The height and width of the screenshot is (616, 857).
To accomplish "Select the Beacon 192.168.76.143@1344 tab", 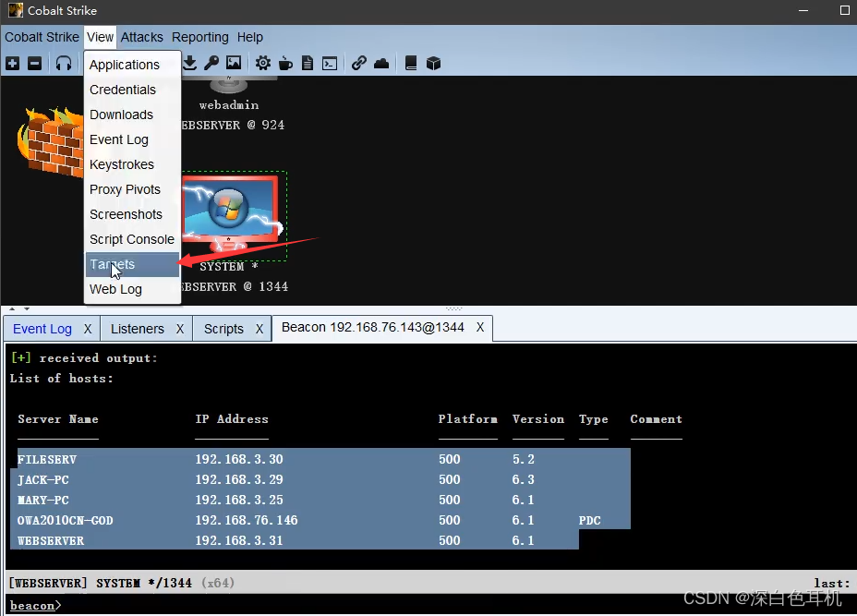I will 373,328.
